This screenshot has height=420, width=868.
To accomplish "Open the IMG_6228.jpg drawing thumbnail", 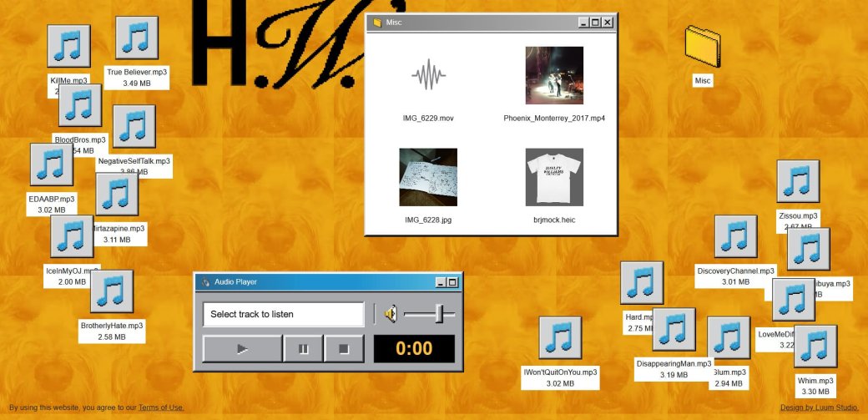I will 428,177.
